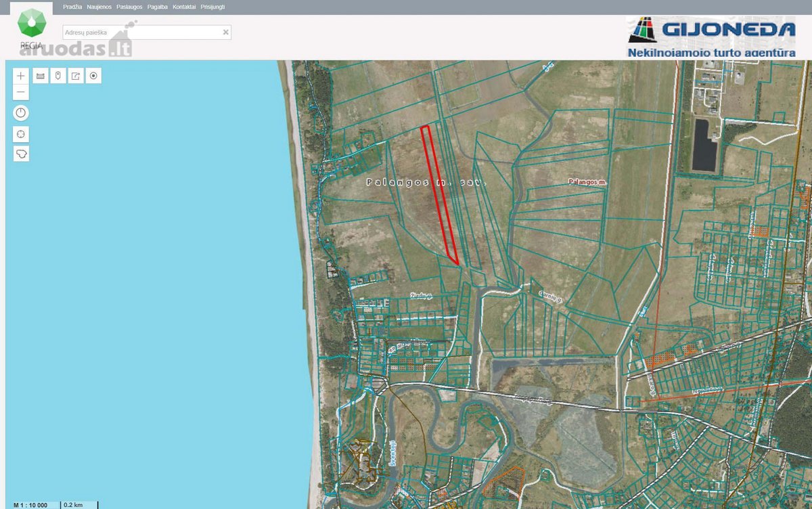Zoom in with the plus button

(21, 76)
